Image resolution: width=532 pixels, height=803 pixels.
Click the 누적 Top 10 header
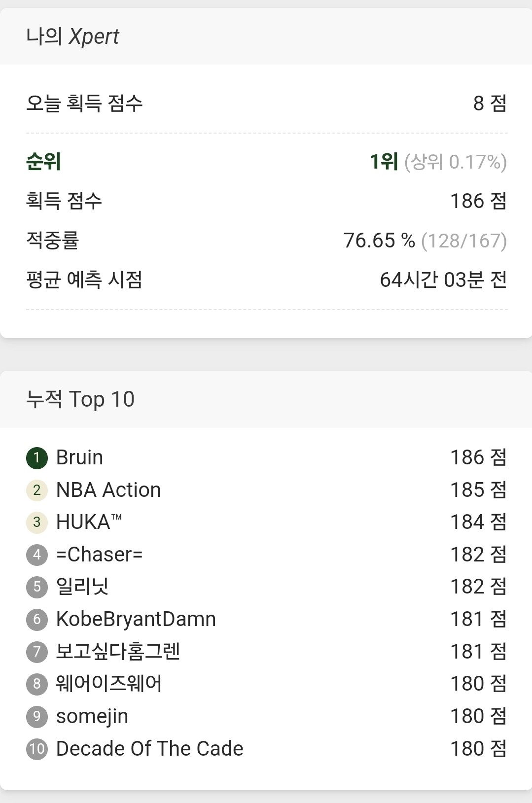[x=80, y=399]
